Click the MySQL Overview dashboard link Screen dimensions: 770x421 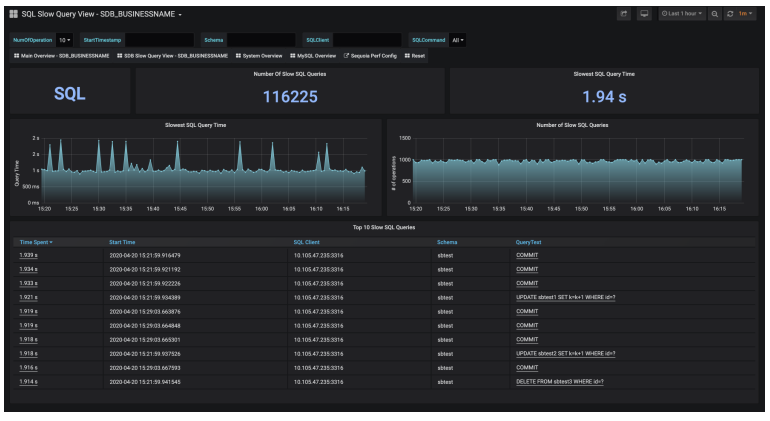313,56
